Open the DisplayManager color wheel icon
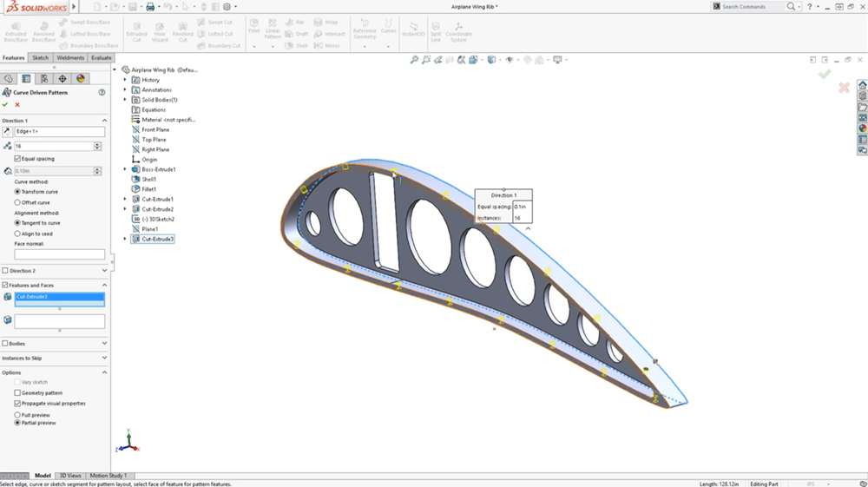 pyautogui.click(x=81, y=79)
